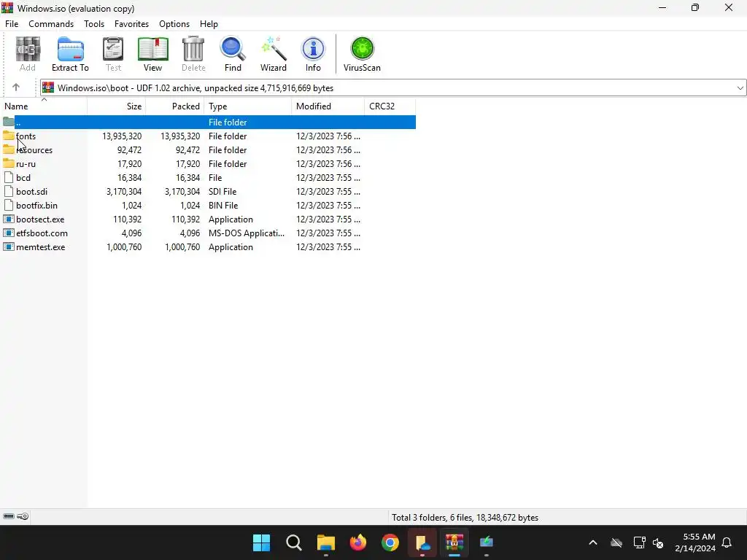
Task: Open taskbar Search
Action: tap(294, 542)
